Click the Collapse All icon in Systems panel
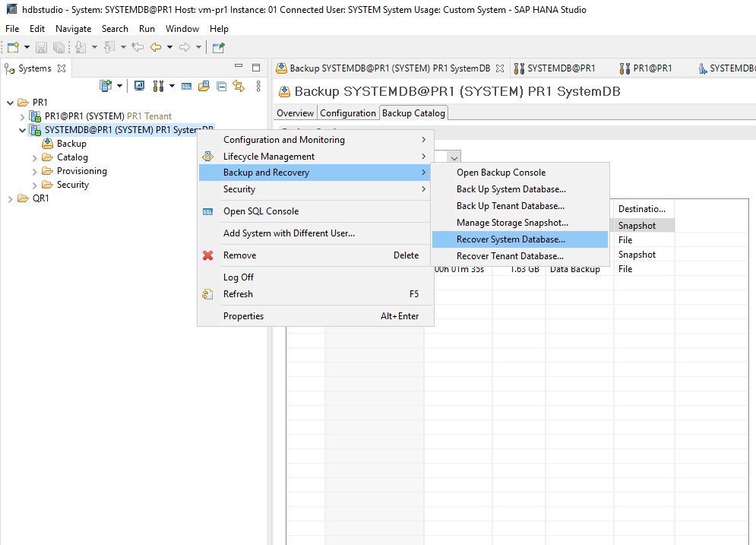 point(221,86)
